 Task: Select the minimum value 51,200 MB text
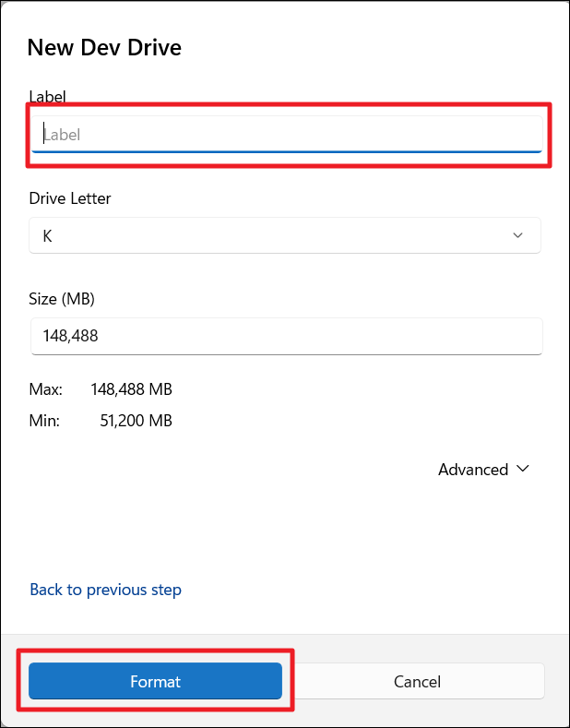click(x=136, y=422)
